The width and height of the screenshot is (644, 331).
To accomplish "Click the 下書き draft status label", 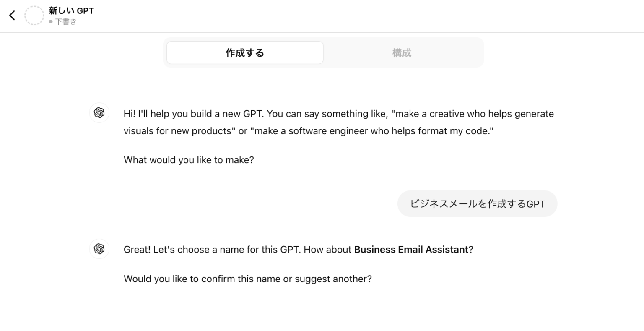I will click(x=66, y=22).
